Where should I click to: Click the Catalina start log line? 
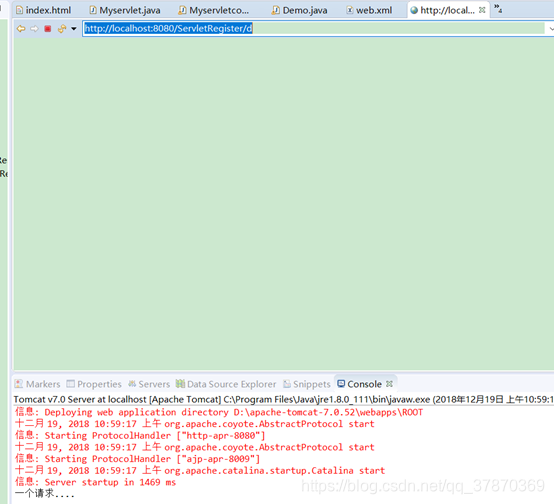200,470
